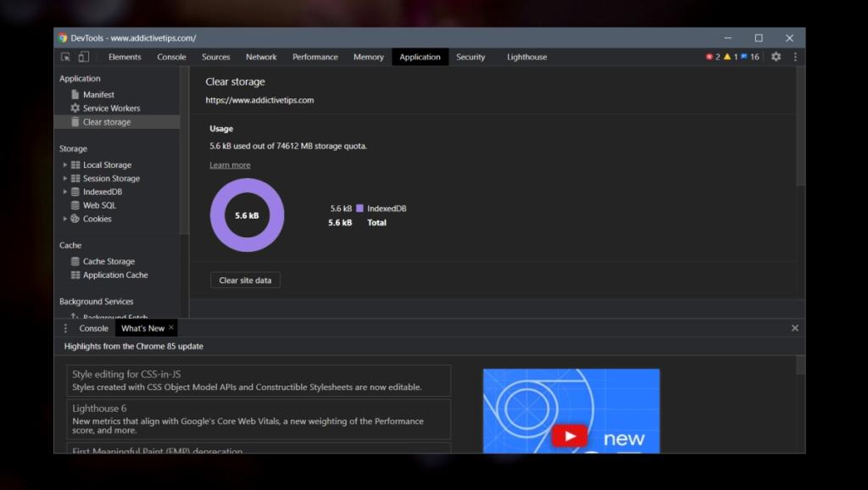The width and height of the screenshot is (868, 490).
Task: Open the Lighthouse panel
Action: (526, 57)
